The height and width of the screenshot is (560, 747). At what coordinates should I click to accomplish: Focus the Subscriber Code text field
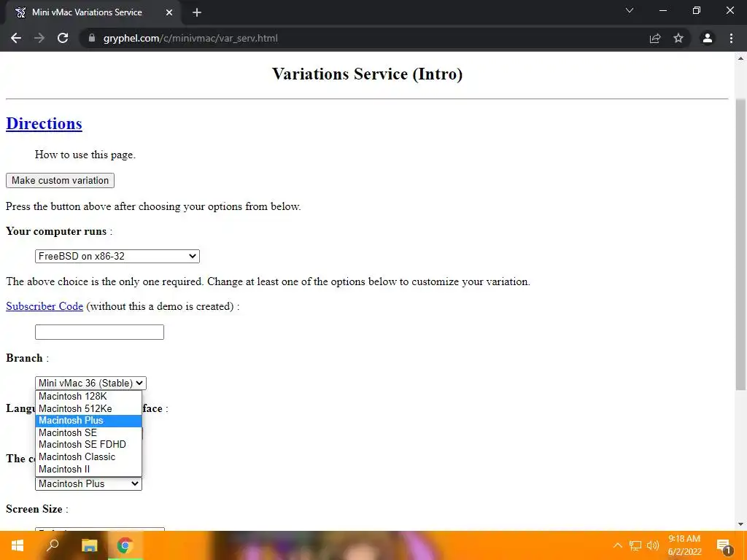pos(99,332)
